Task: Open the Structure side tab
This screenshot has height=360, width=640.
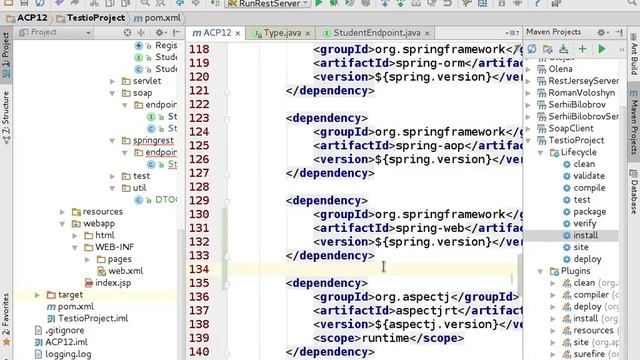Action: (6, 118)
